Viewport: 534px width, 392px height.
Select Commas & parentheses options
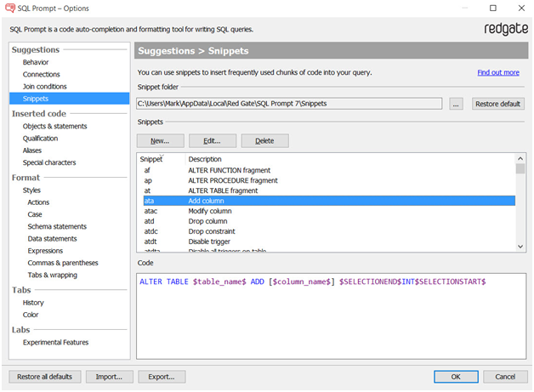click(x=63, y=263)
